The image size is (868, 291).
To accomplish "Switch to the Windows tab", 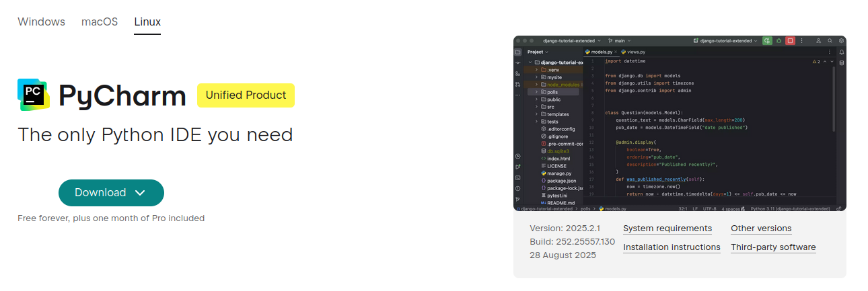I will click(x=41, y=22).
